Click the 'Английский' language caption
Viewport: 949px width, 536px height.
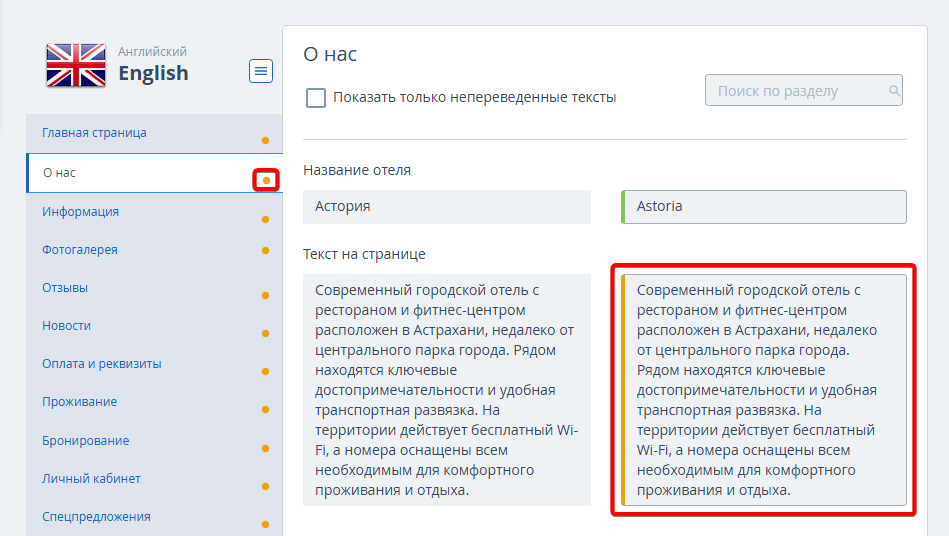coord(153,51)
